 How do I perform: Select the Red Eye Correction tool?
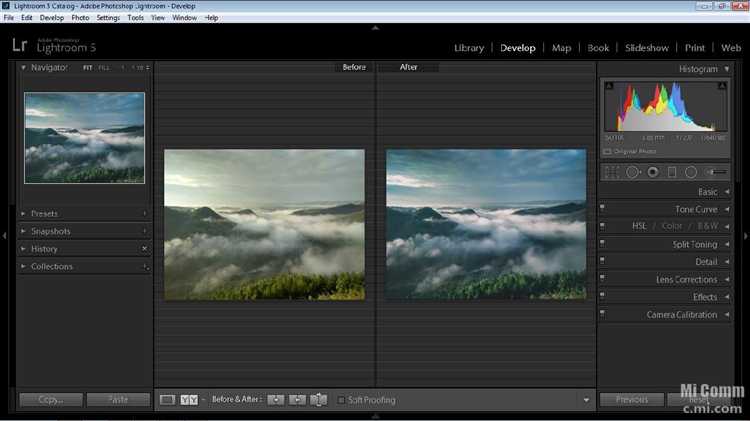tap(652, 172)
